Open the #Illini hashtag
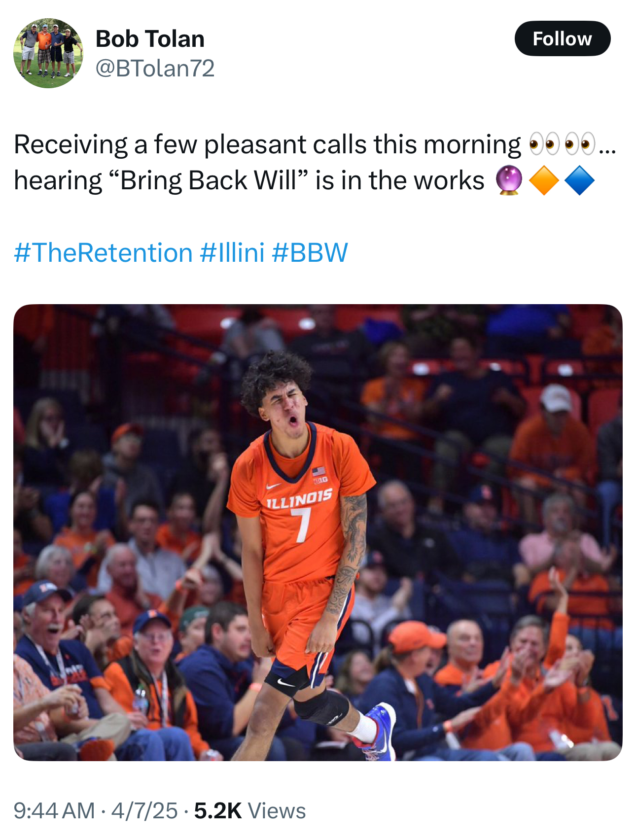Image resolution: width=636 pixels, height=840 pixels. pos(233,253)
